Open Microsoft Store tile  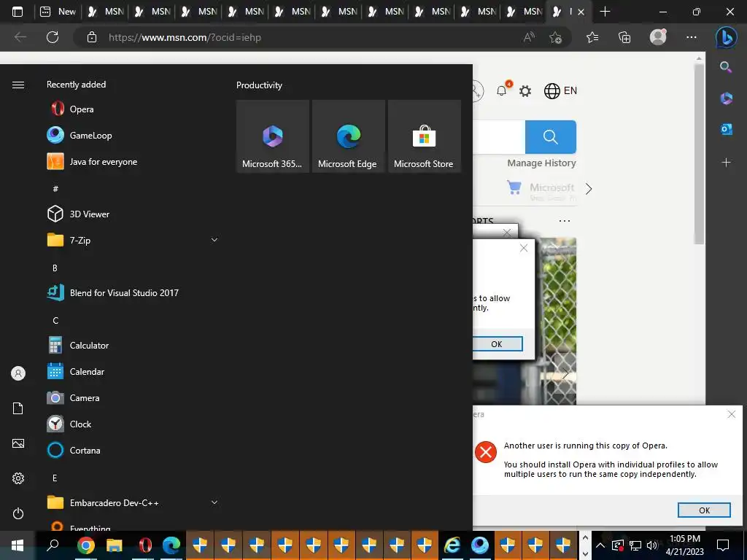coord(424,136)
